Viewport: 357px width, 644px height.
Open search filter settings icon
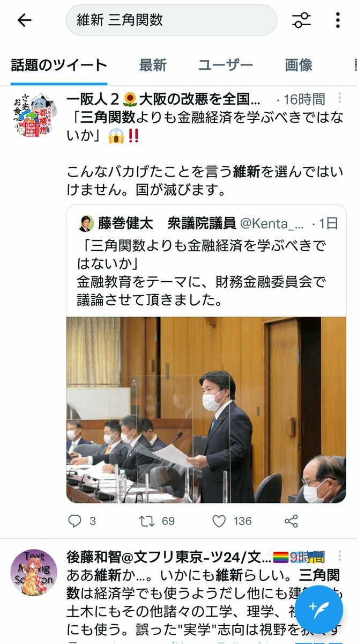tap(301, 20)
